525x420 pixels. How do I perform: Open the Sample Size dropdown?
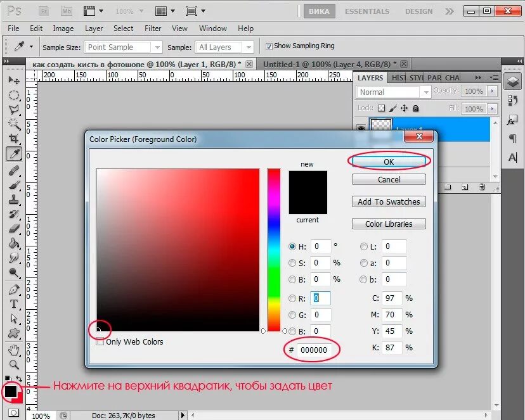[123, 48]
